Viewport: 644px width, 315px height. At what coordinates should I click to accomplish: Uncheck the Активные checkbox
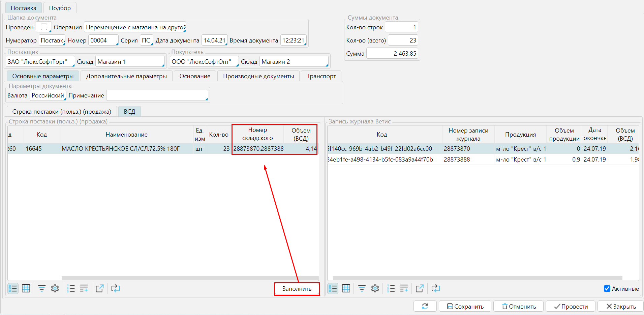(x=607, y=289)
